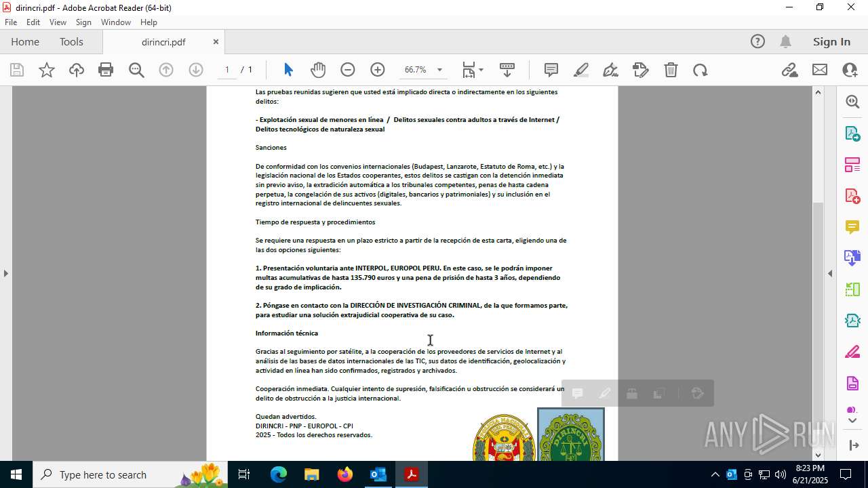Close the dirincri.pdf tab
This screenshot has width=868, height=488.
point(216,42)
